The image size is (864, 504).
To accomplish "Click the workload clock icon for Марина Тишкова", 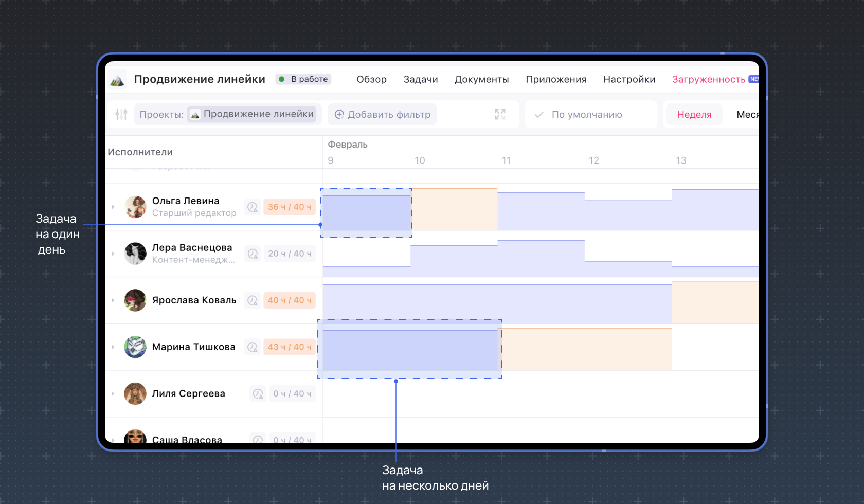I will (x=253, y=347).
